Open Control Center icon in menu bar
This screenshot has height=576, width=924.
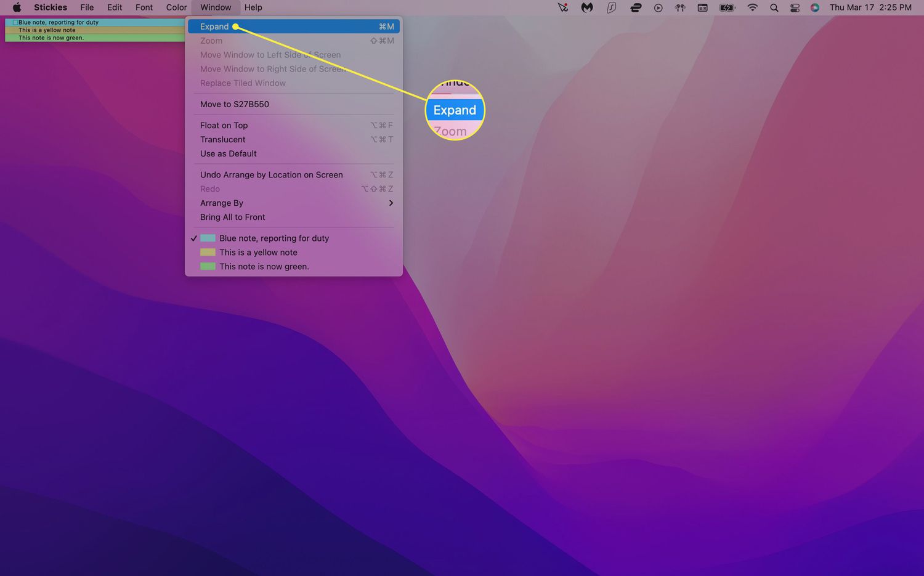tap(795, 7)
